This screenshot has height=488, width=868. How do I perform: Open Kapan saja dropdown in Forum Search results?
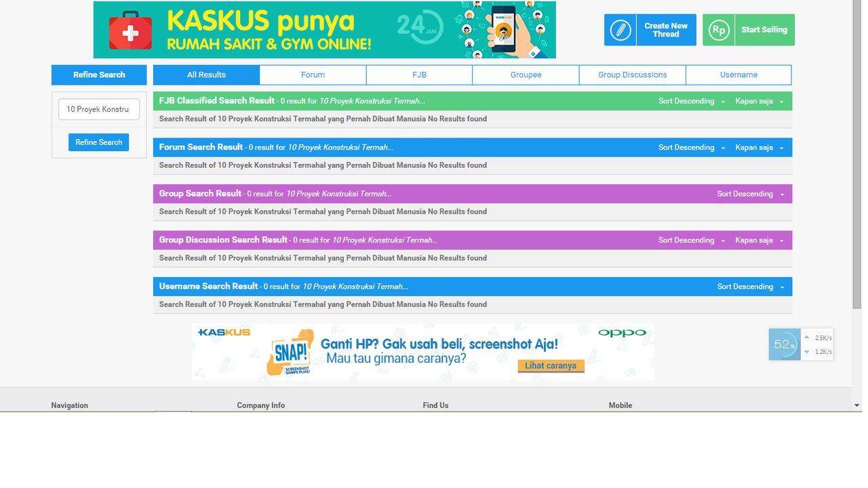(759, 147)
